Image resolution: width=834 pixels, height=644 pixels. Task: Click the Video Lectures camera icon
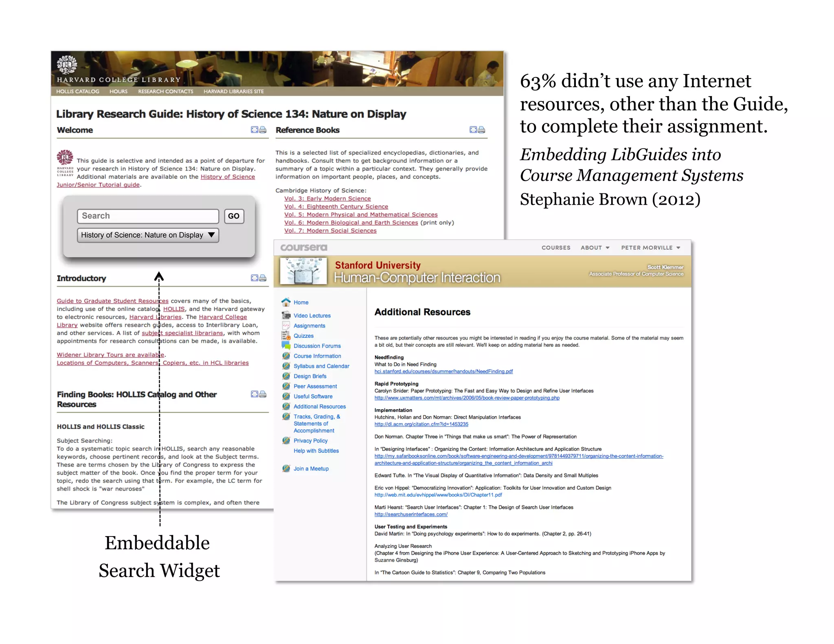tap(286, 315)
